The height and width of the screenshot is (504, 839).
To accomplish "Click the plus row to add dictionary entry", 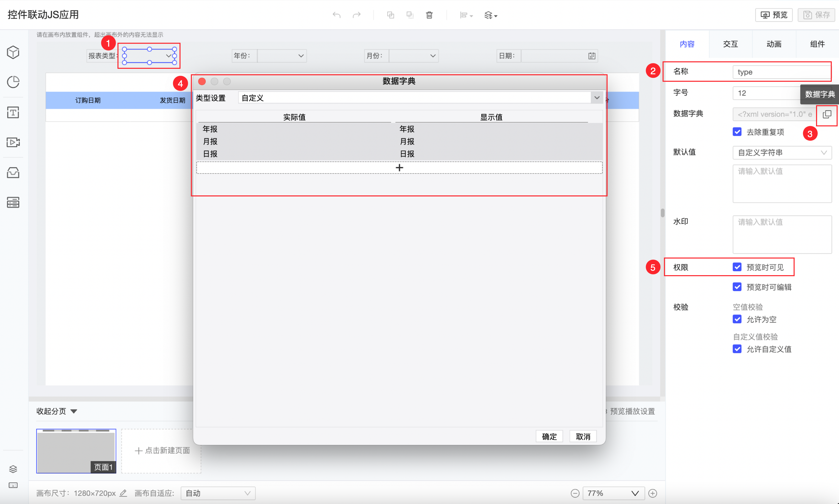I will (x=399, y=168).
